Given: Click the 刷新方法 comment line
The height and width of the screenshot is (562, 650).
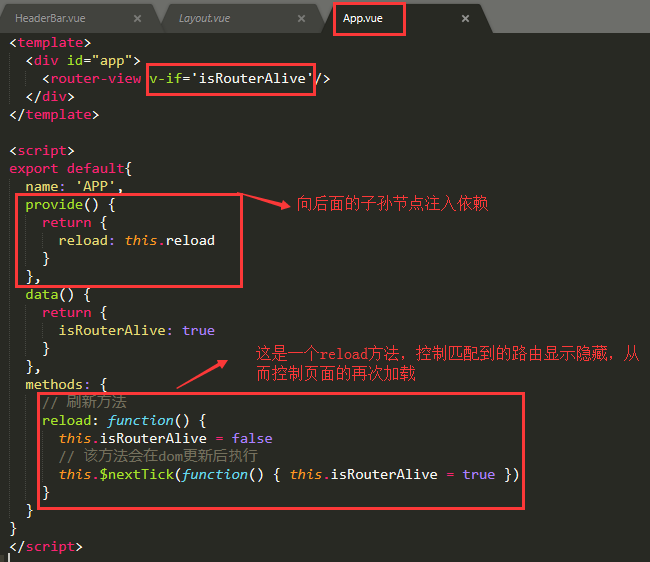Looking at the screenshot, I should click(x=84, y=402).
